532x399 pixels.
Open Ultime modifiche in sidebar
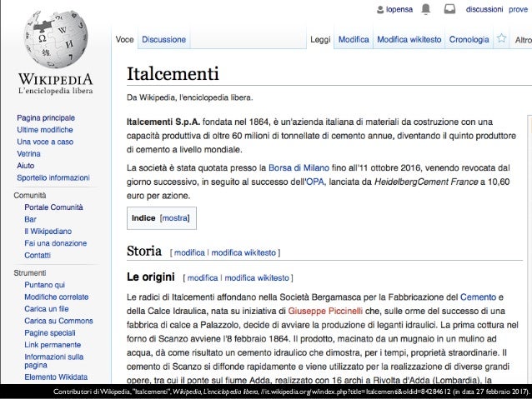[45, 130]
